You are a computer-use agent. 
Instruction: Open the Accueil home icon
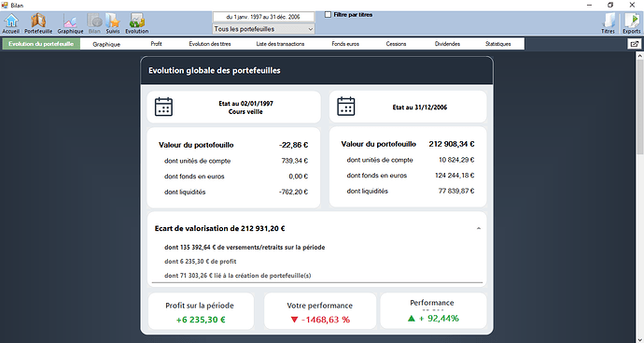10,23
